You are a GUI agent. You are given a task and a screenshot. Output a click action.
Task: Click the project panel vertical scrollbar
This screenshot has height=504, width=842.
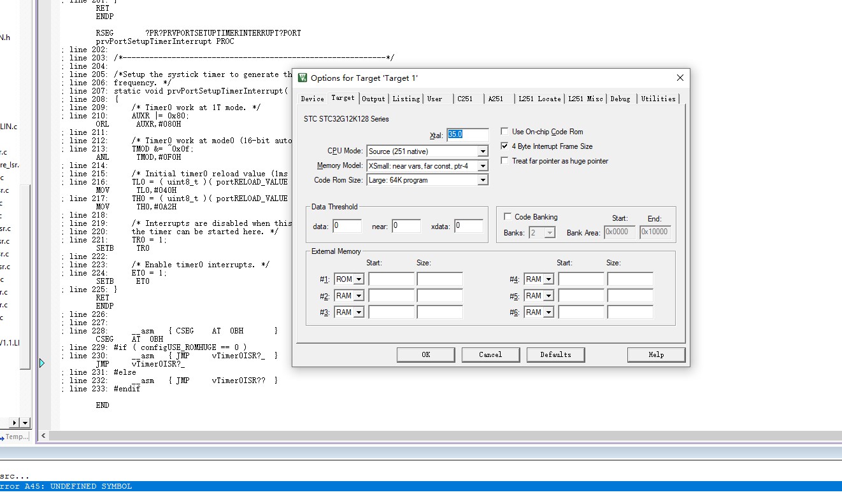[25, 277]
